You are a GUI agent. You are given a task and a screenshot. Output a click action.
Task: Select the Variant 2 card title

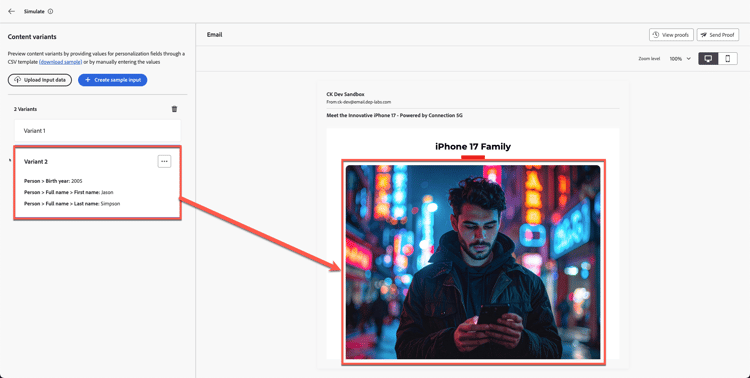pos(36,162)
